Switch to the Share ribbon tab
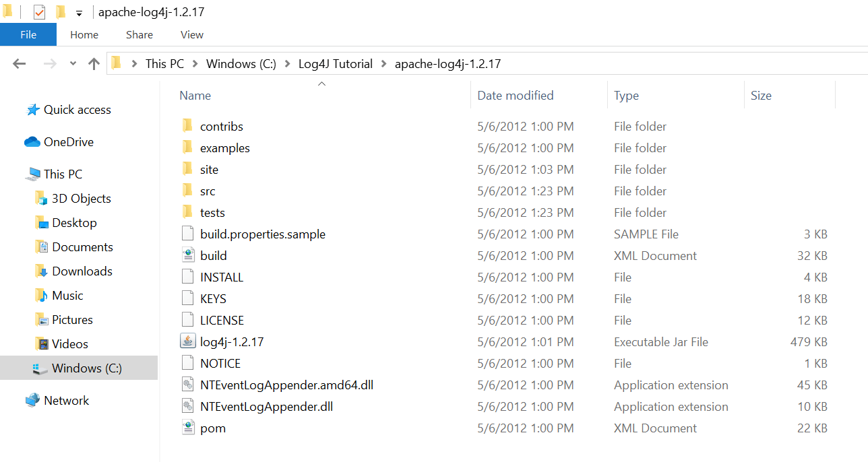The width and height of the screenshot is (868, 462). tap(139, 34)
